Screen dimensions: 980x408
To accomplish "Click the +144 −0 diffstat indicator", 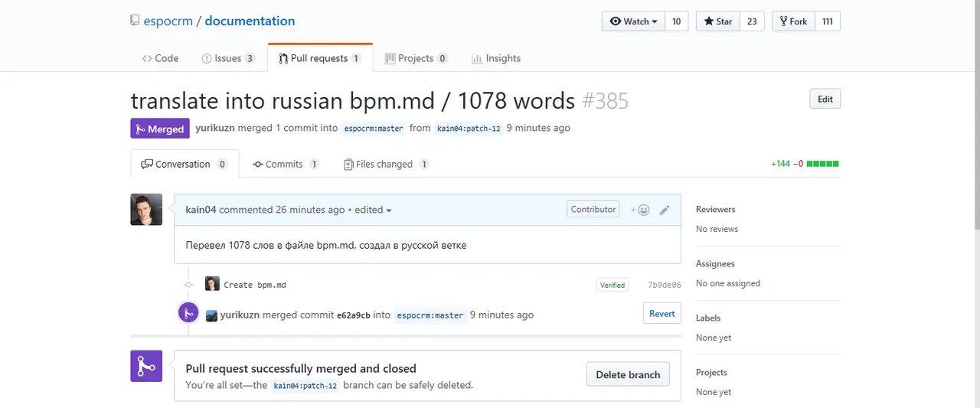I will [x=805, y=164].
